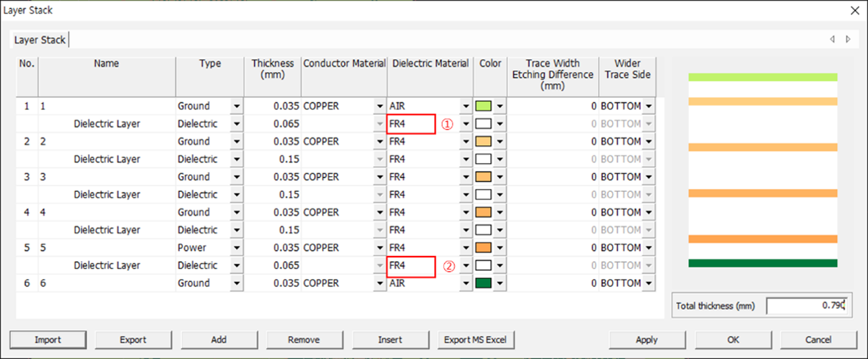
Task: Click the Insert button
Action: click(x=390, y=340)
